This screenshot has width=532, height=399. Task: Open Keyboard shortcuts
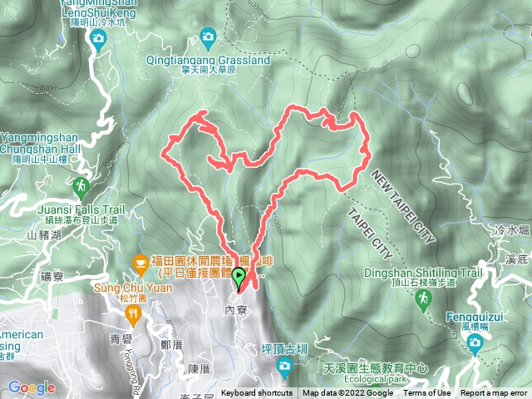(257, 393)
